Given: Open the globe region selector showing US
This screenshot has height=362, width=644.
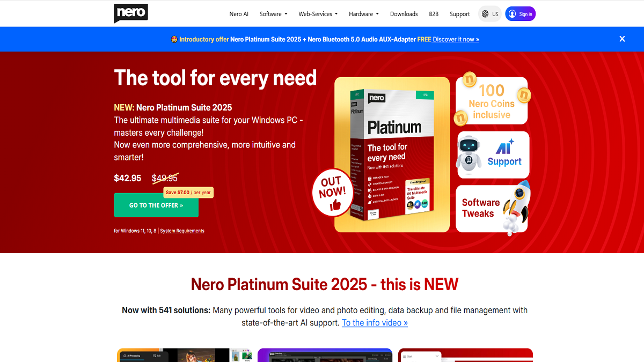Looking at the screenshot, I should [x=485, y=13].
